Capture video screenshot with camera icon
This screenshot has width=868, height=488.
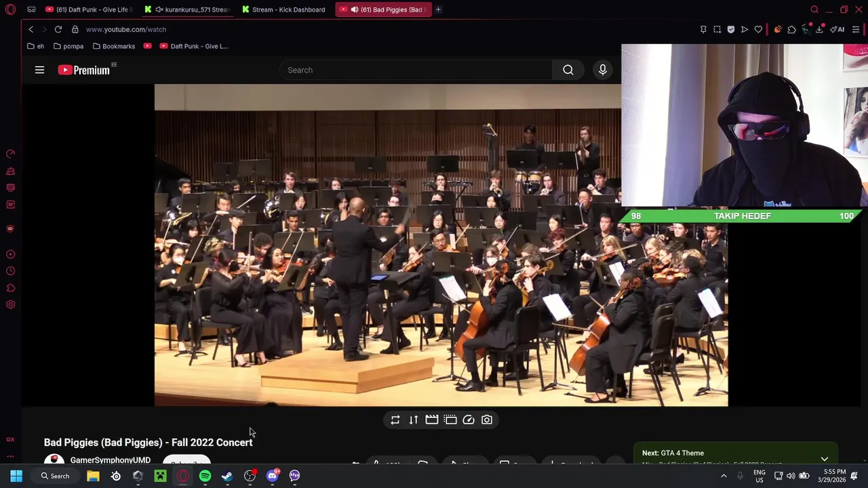487,420
